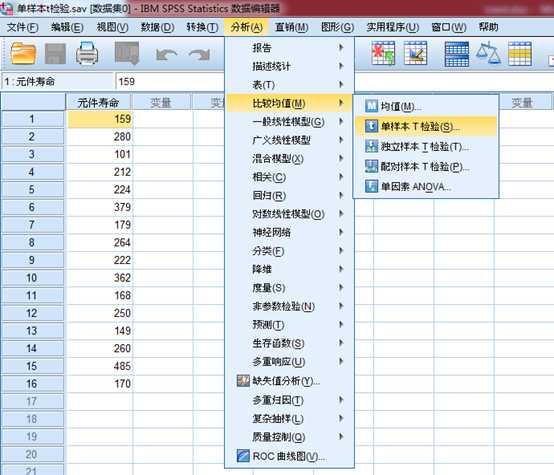The height and width of the screenshot is (475, 554).
Task: Click the cell value input field showing 159
Action: pyautogui.click(x=170, y=82)
